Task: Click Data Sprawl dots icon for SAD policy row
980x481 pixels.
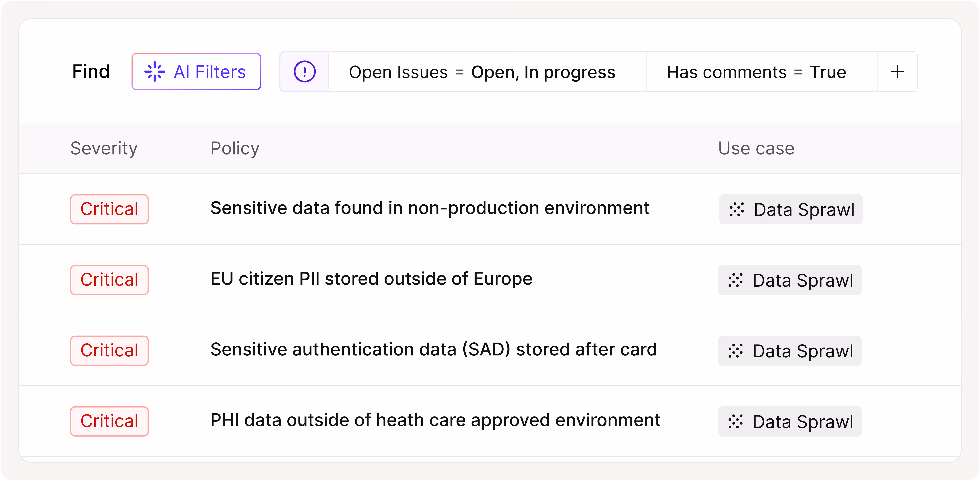Action: click(735, 351)
